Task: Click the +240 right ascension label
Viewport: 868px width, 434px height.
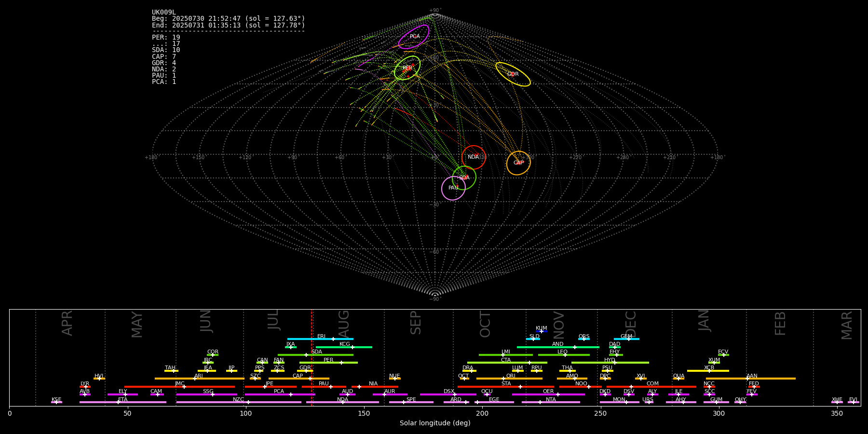Action: [x=622, y=157]
